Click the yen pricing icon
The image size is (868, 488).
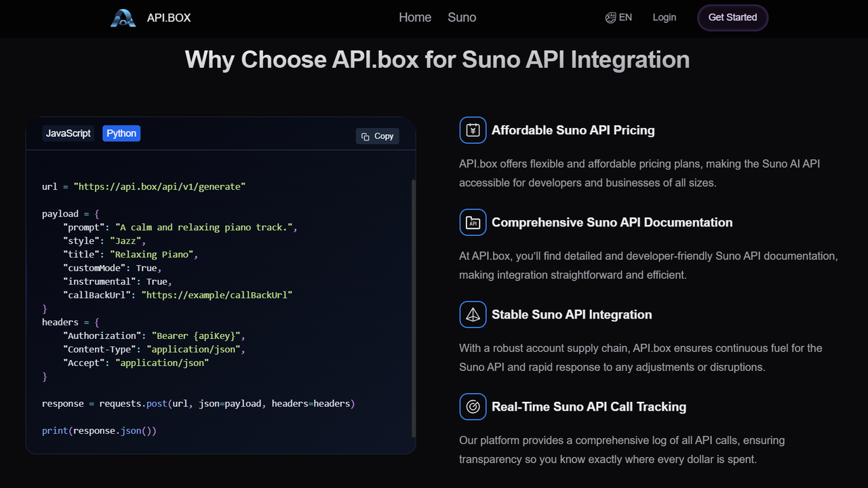click(473, 130)
